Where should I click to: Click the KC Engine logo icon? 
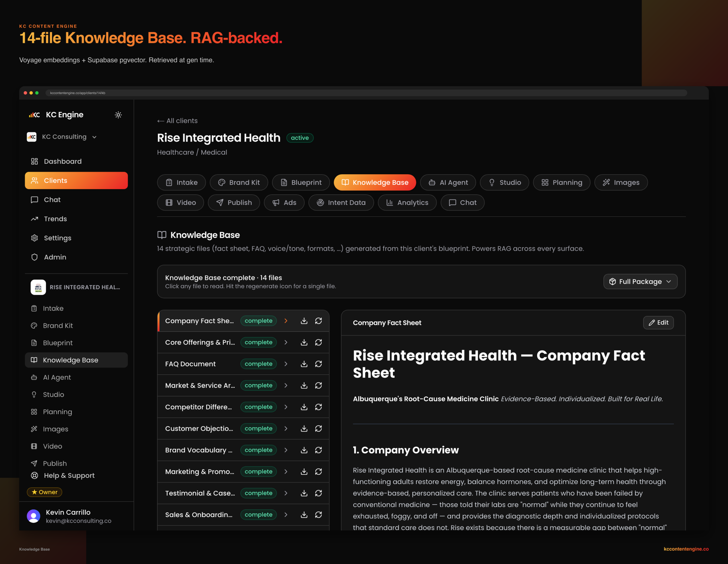pyautogui.click(x=34, y=115)
